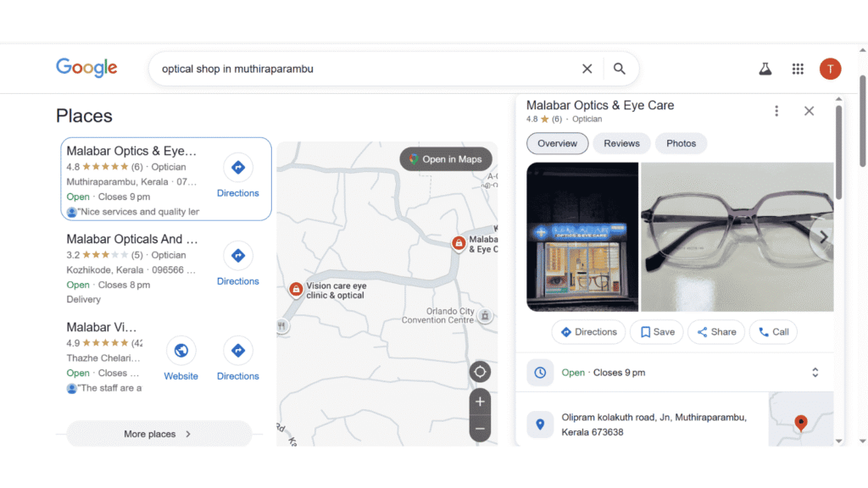868x488 pixels.
Task: Click the details panel scrollbar
Action: coord(838,152)
